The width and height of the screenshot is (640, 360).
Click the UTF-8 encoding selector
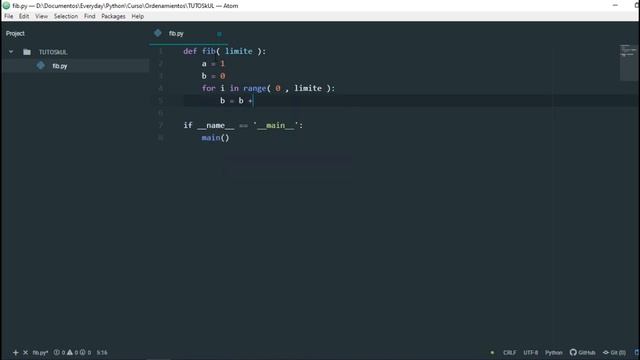click(x=531, y=352)
